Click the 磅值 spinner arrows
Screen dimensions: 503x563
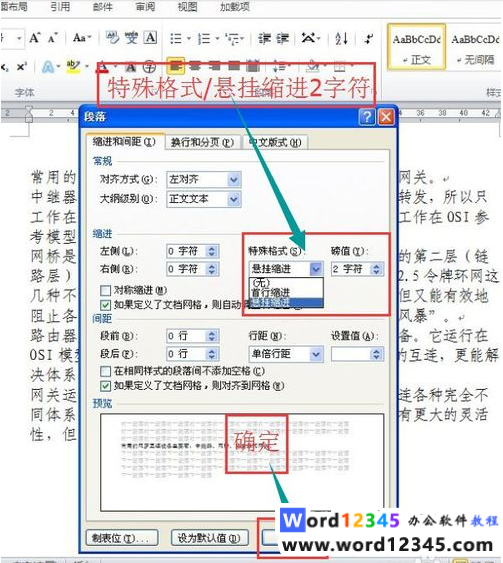pos(376,269)
